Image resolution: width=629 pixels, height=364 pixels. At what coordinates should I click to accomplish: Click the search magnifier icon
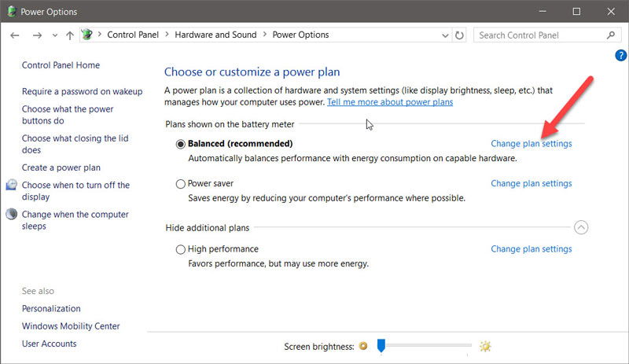click(611, 35)
